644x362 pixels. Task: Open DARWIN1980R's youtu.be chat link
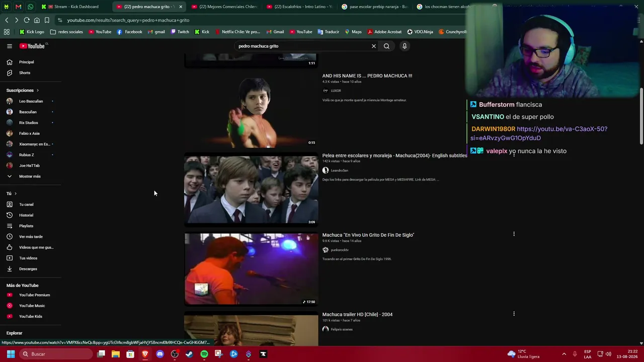click(539, 133)
